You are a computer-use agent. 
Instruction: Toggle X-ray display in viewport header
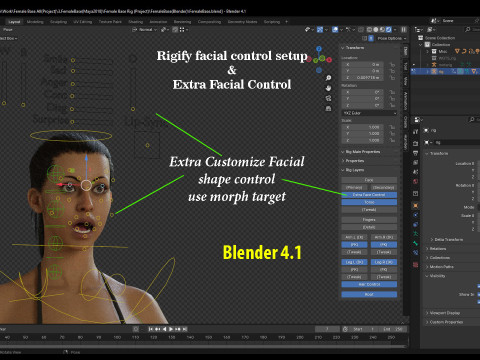pos(361,30)
